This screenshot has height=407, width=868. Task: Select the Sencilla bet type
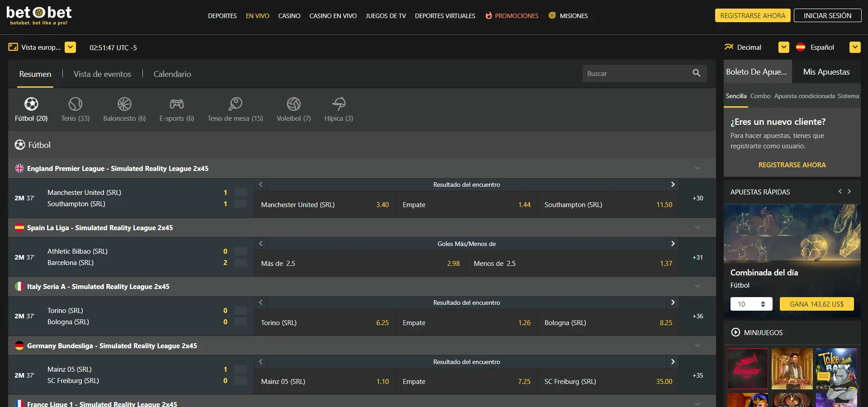[x=736, y=96]
